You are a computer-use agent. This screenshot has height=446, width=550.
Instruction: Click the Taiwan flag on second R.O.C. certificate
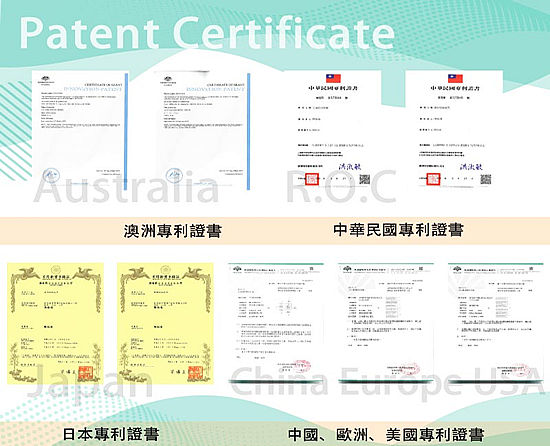coord(455,78)
